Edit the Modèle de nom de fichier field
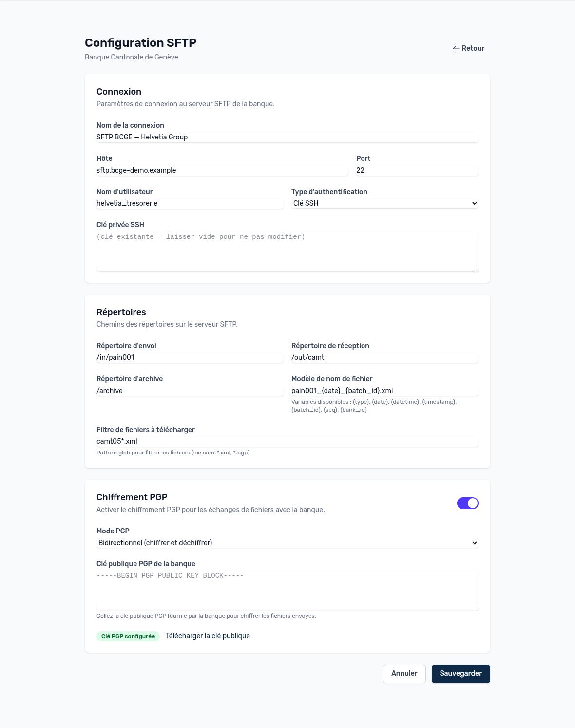 tap(385, 391)
